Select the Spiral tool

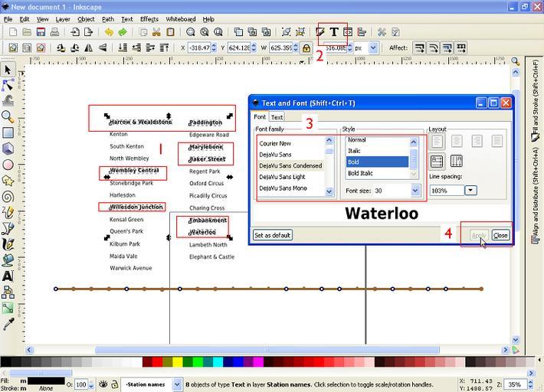pyautogui.click(x=8, y=197)
